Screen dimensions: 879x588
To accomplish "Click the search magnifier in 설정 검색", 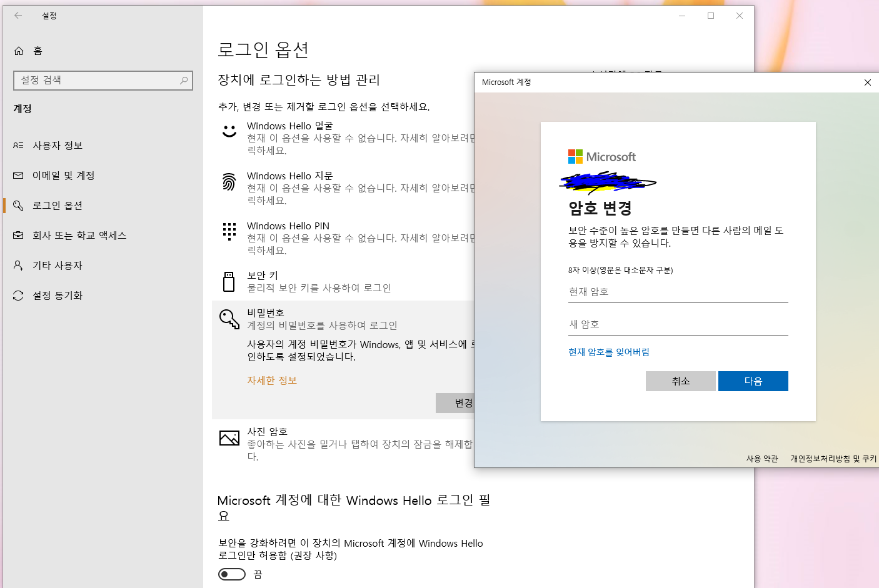I will click(183, 80).
